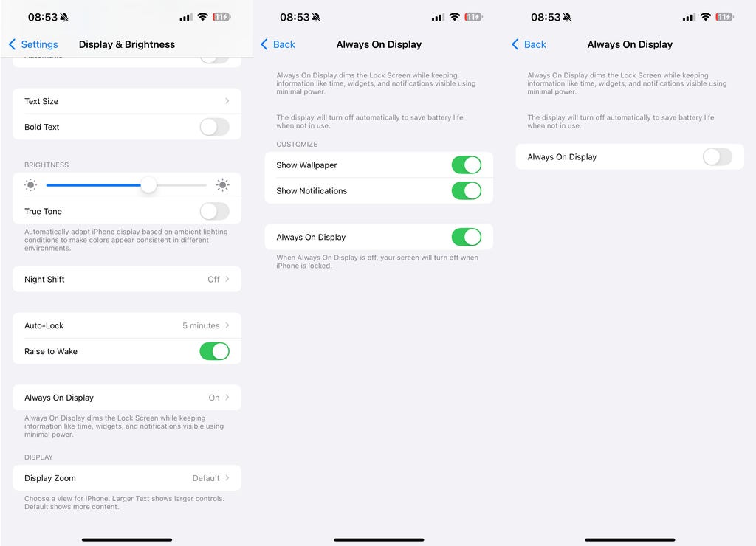
Task: Tap the silent bell icon in right screen status bar
Action: click(568, 18)
